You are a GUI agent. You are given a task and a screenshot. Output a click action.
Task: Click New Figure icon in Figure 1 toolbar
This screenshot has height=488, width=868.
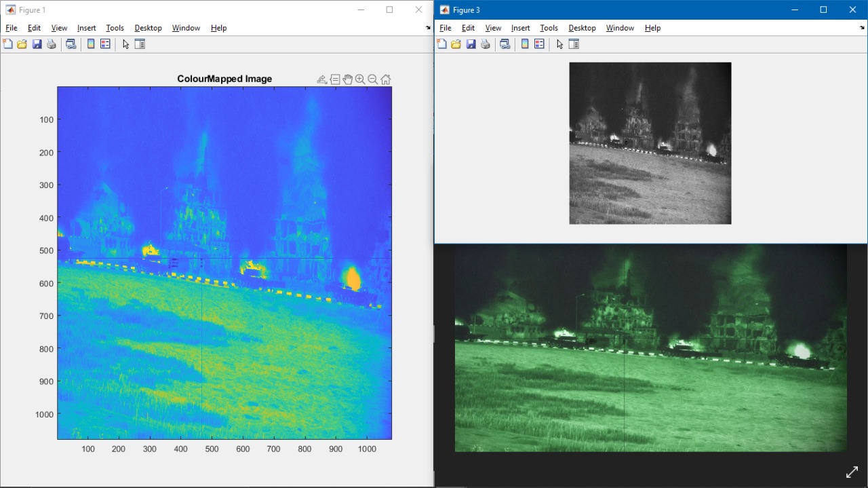[8, 44]
